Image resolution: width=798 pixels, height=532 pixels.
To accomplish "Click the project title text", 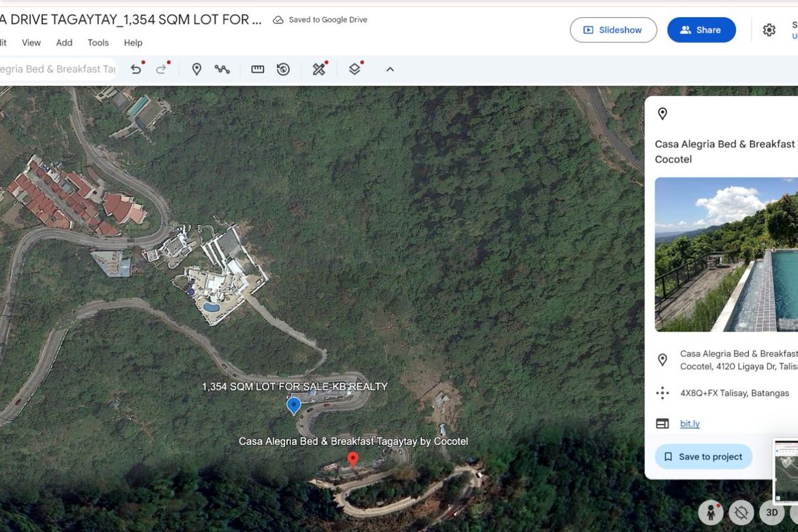I will coord(131,20).
